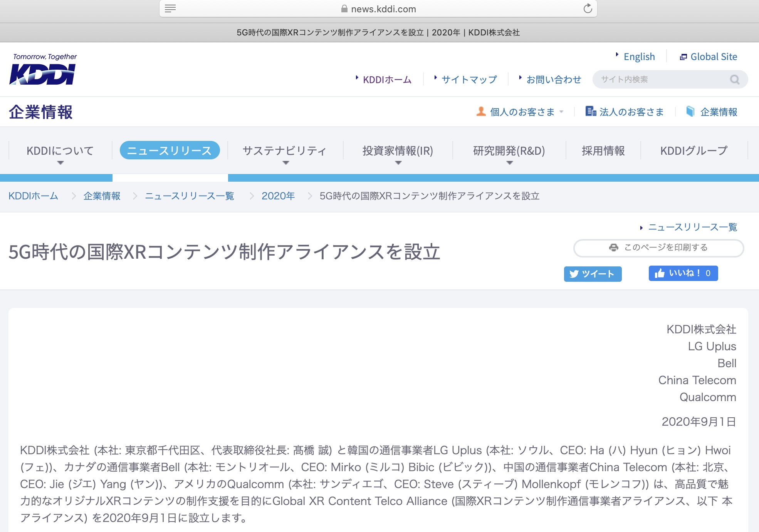759x532 pixels.
Task: Click the Safari reload page icon
Action: coord(587,8)
